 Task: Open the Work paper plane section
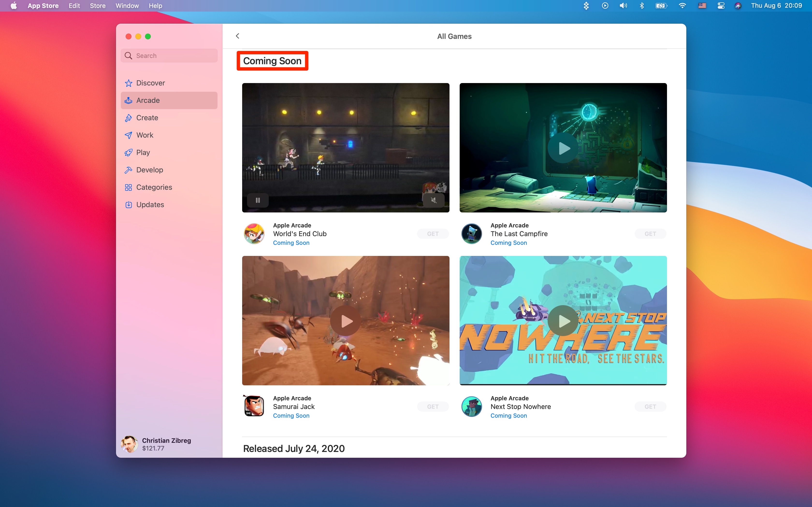(x=129, y=135)
